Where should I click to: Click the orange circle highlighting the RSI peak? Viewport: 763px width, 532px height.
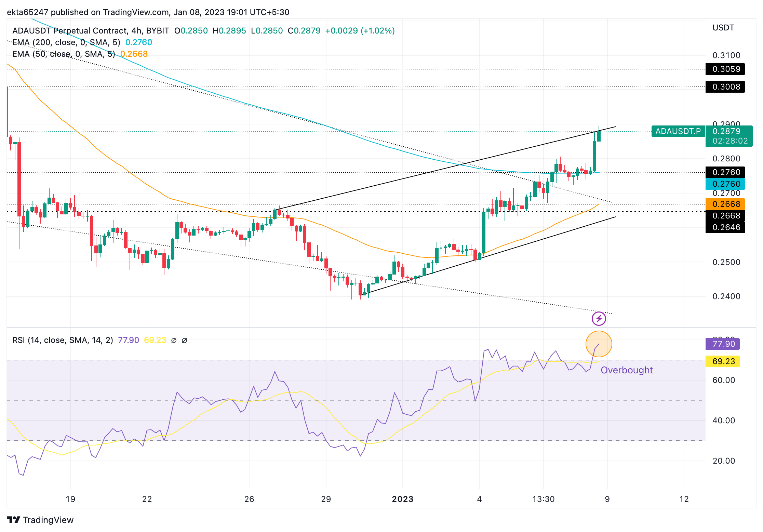[x=599, y=344]
